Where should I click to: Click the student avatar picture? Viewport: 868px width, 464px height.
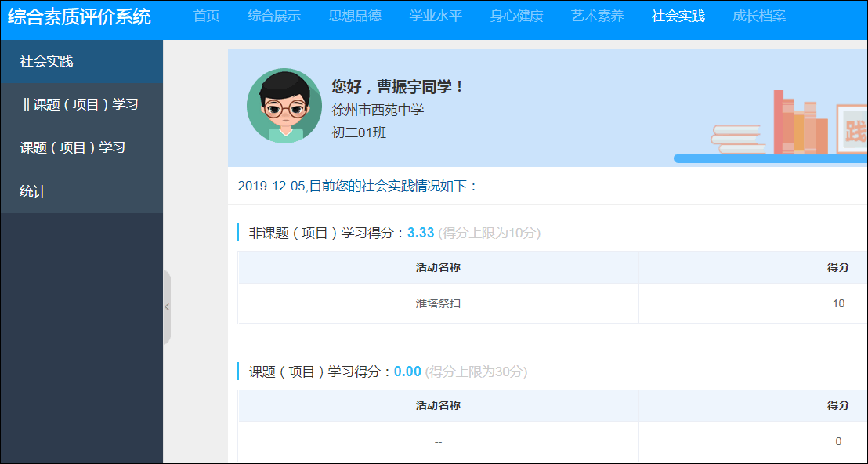(284, 106)
